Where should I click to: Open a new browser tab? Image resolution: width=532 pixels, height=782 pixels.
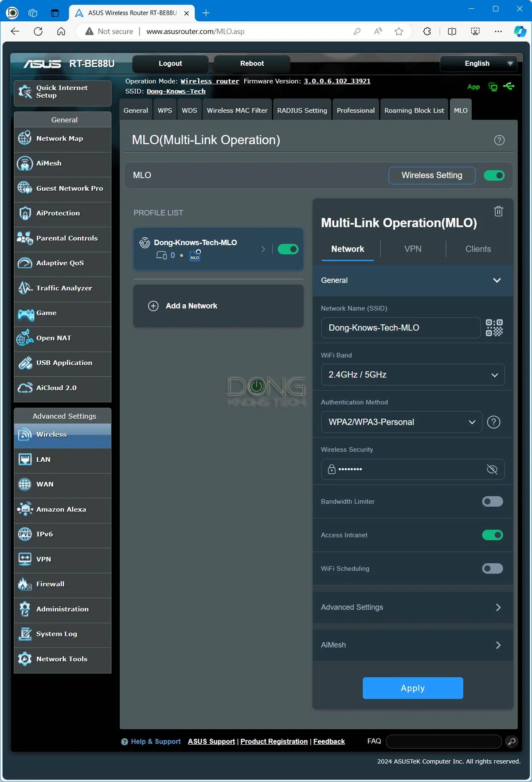click(x=206, y=13)
